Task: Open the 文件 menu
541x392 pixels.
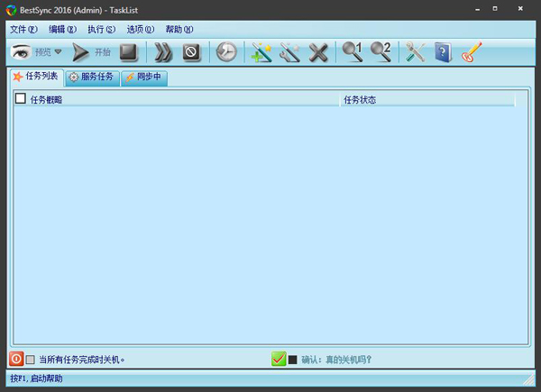Action: tap(23, 30)
